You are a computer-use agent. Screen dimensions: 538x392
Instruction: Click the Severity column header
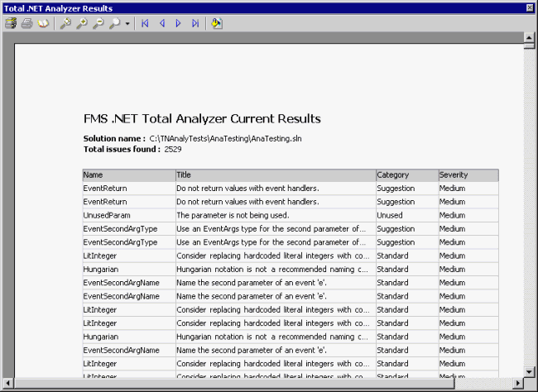468,174
